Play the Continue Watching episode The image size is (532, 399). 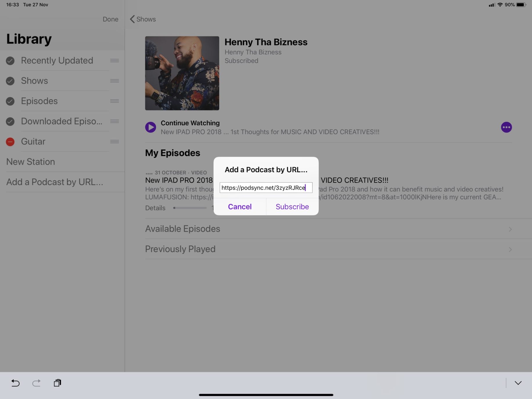tap(150, 127)
